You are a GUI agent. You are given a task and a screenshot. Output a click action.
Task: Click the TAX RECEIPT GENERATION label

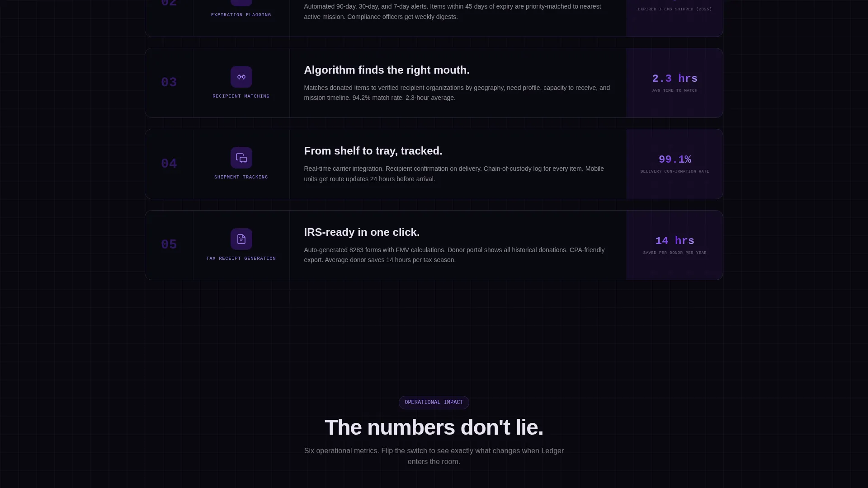click(x=241, y=258)
